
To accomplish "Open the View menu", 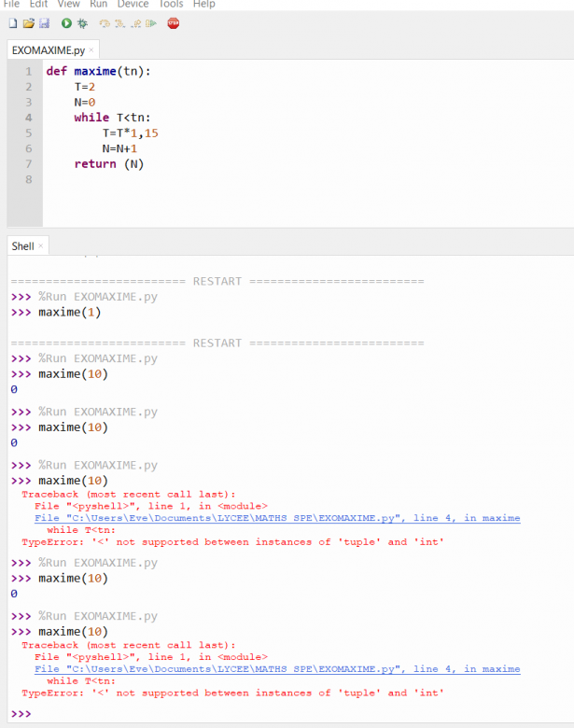I will tap(69, 5).
